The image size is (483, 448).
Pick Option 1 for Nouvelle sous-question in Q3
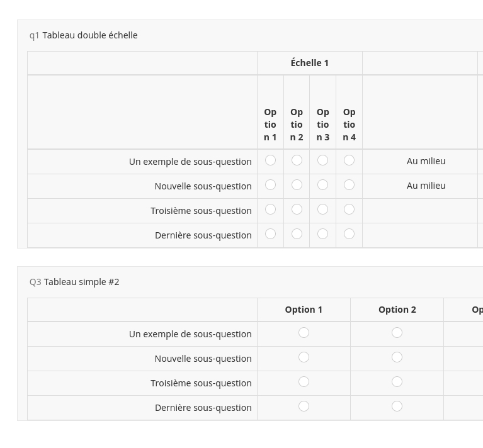(304, 357)
